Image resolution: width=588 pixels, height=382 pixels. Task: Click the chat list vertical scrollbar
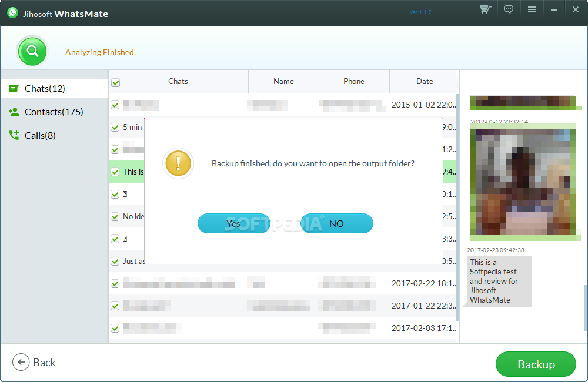tap(457, 207)
